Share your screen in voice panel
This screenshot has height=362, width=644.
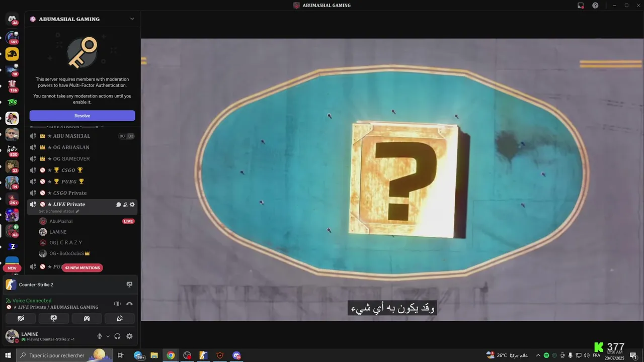(x=54, y=318)
